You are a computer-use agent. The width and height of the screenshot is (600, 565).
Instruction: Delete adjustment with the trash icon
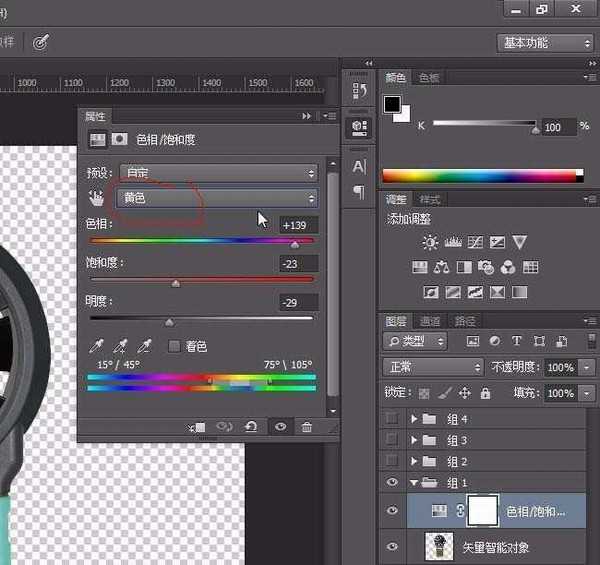(307, 427)
